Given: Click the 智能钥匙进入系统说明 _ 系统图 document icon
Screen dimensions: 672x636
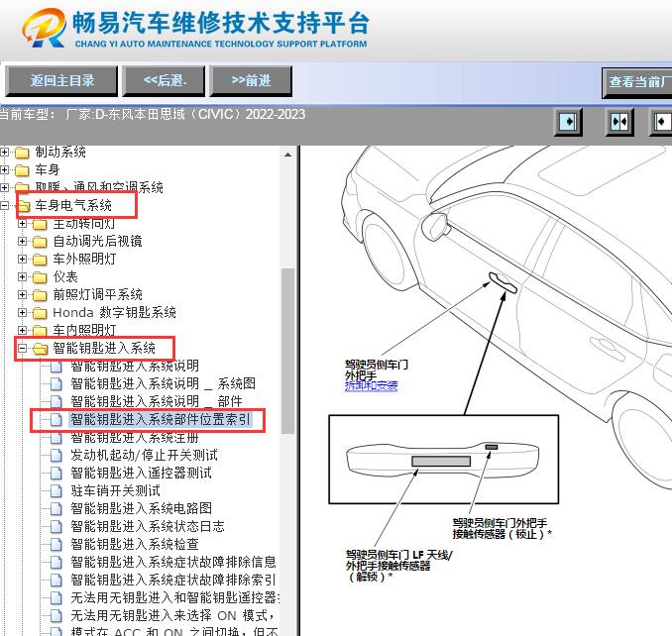Looking at the screenshot, I should 56,384.
